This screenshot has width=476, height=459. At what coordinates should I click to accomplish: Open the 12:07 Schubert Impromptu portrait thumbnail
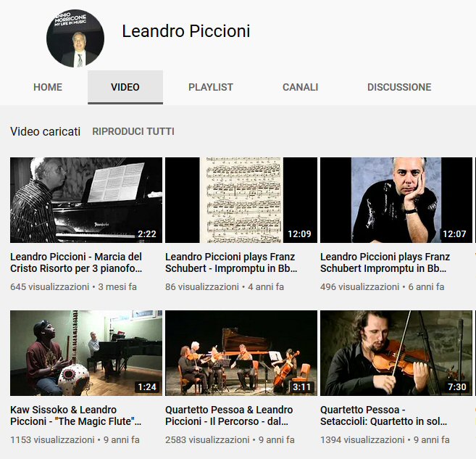pos(396,200)
